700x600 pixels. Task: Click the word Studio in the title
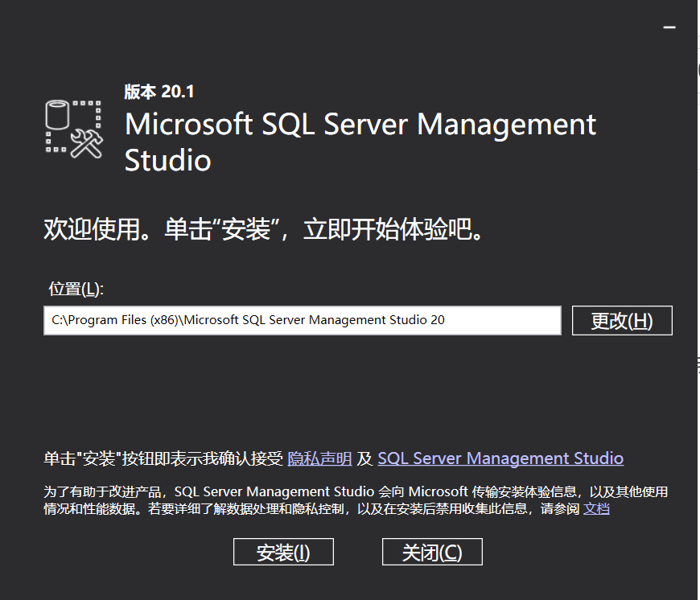(167, 160)
